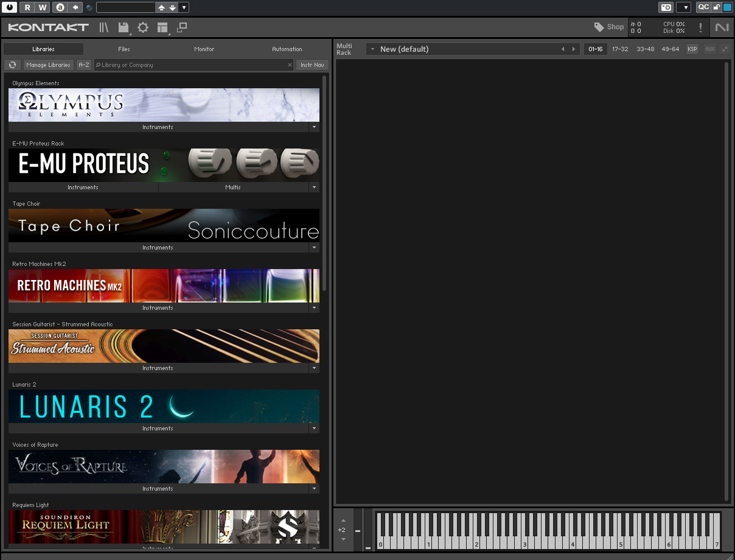This screenshot has height=560, width=735.
Task: Go to next multi with right arrow
Action: pos(573,49)
